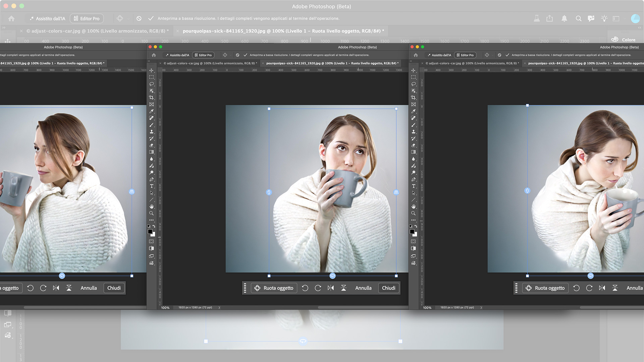Select the Type tool in the middle window

click(151, 186)
